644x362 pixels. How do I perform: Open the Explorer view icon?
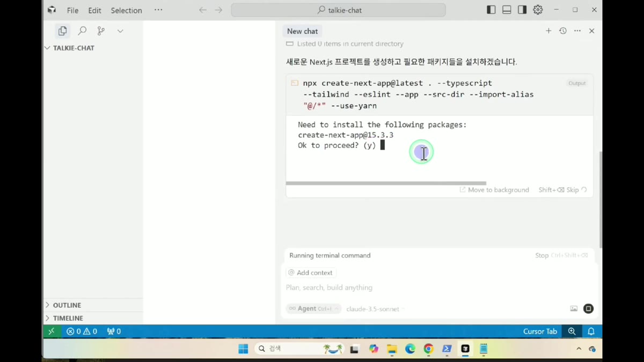[x=63, y=31]
